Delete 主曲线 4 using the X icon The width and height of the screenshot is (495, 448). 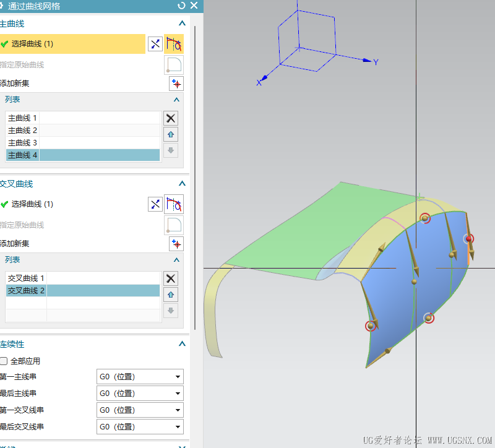[x=170, y=118]
